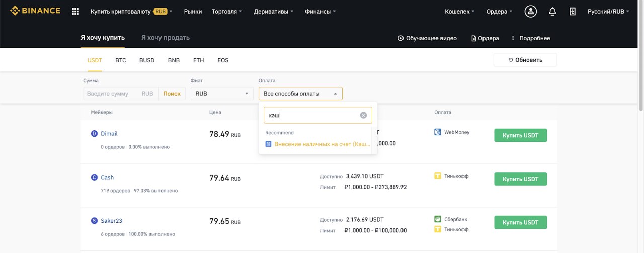644x253 pixels.
Task: Open Cash maker profile link
Action: [107, 177]
